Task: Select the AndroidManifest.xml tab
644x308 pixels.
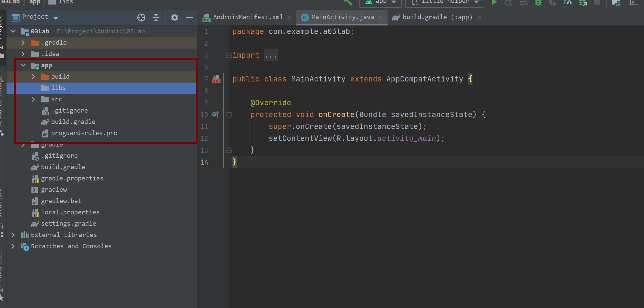Action: pos(247,17)
